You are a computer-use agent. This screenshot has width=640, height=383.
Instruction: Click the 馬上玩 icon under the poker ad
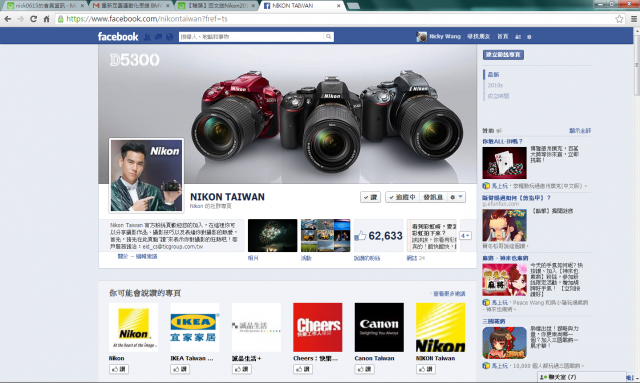pyautogui.click(x=486, y=186)
